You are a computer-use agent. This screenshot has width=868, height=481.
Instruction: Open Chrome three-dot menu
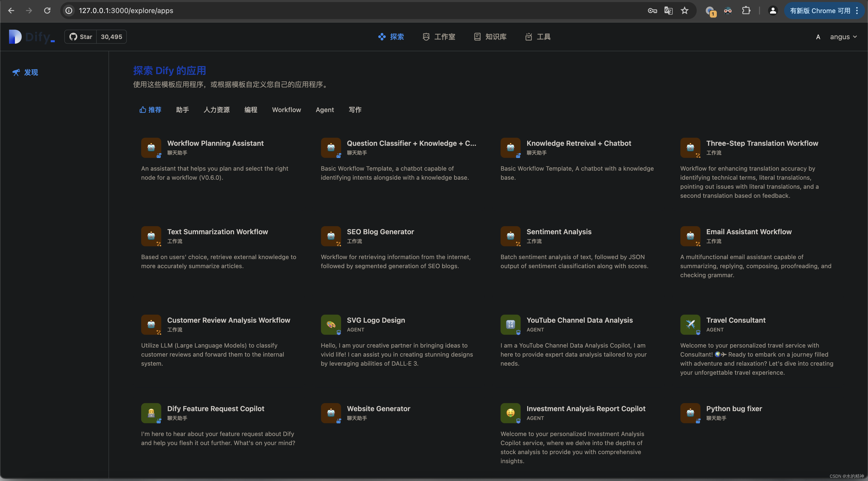tap(857, 11)
